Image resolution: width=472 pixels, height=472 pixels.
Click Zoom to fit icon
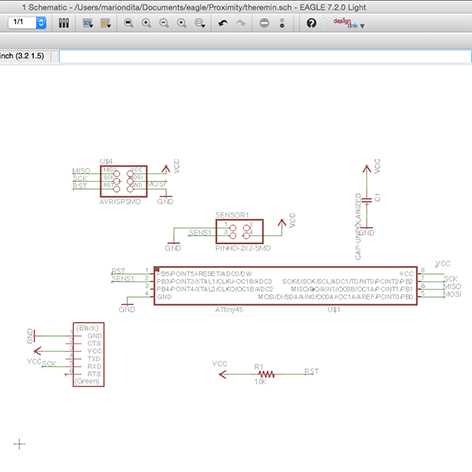tap(128, 23)
